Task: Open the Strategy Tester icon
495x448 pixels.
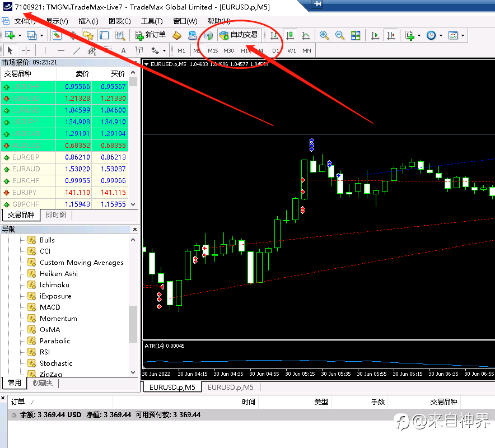Action: point(120,35)
